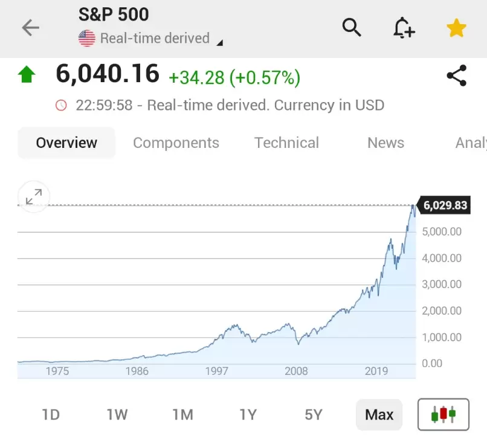Show the 1Y chart range
Image resolution: width=487 pixels, height=448 pixels.
248,415
